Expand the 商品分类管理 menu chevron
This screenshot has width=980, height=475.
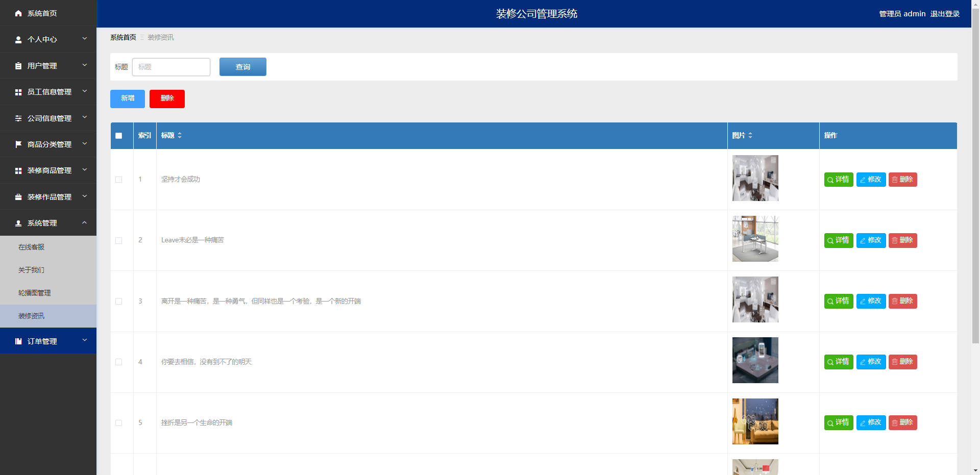(85, 144)
